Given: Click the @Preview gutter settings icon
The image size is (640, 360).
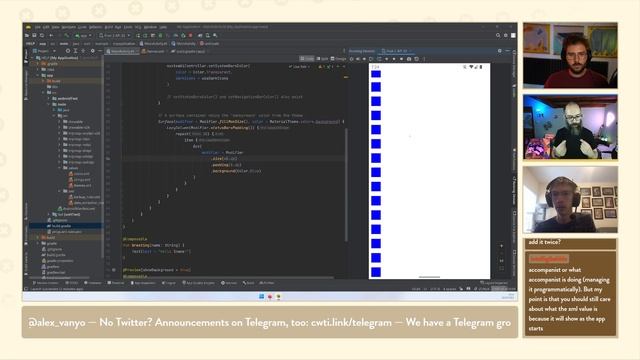Looking at the screenshot, I should coord(114,270).
